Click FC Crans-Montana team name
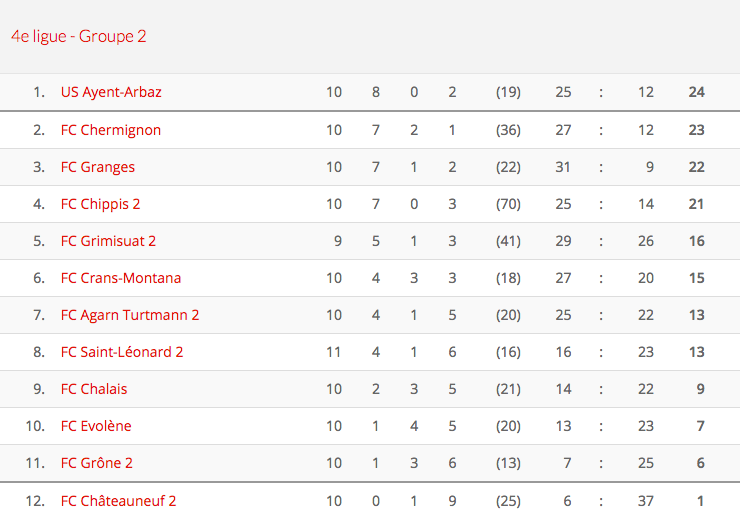This screenshot has height=515, width=740. [121, 278]
